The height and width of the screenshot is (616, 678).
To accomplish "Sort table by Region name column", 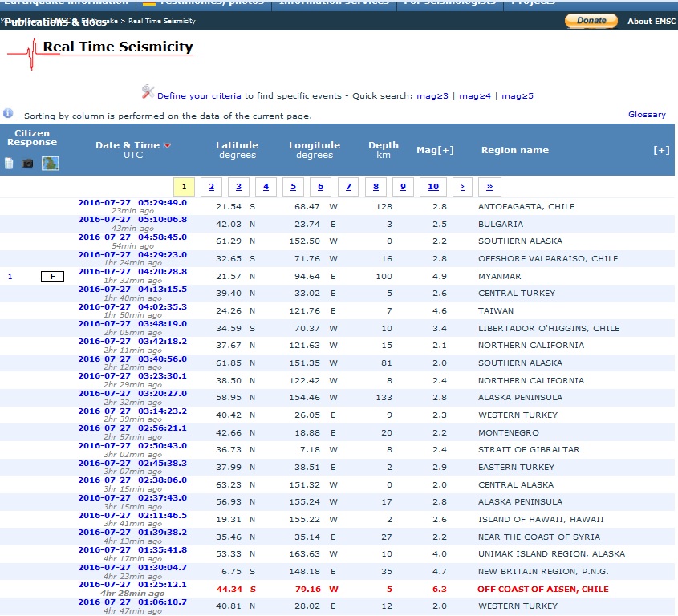I will tap(515, 150).
